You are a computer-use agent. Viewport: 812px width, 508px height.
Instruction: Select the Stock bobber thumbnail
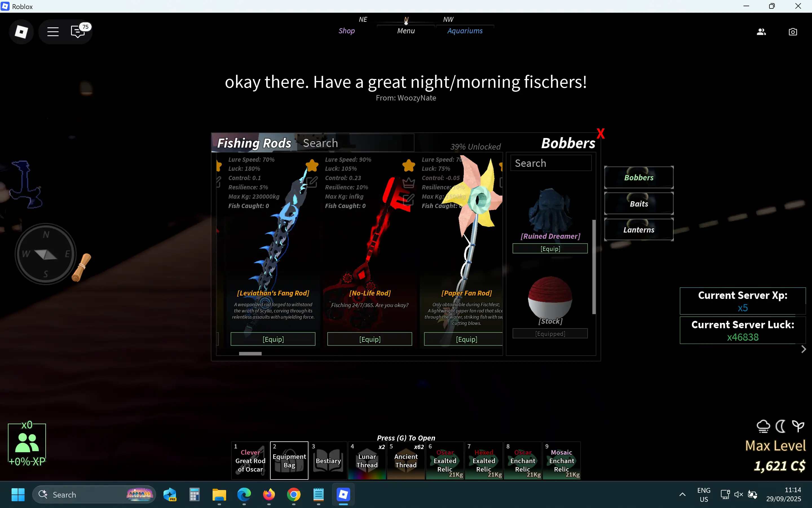[x=550, y=297]
